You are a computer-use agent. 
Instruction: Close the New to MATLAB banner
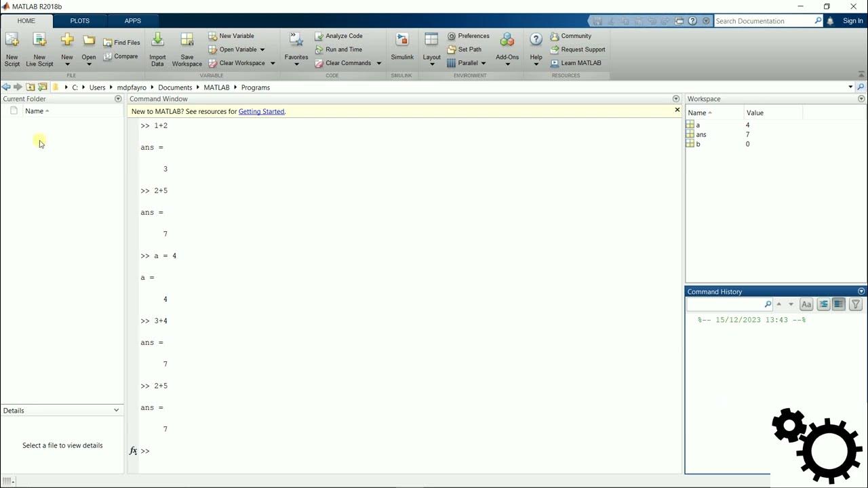677,110
